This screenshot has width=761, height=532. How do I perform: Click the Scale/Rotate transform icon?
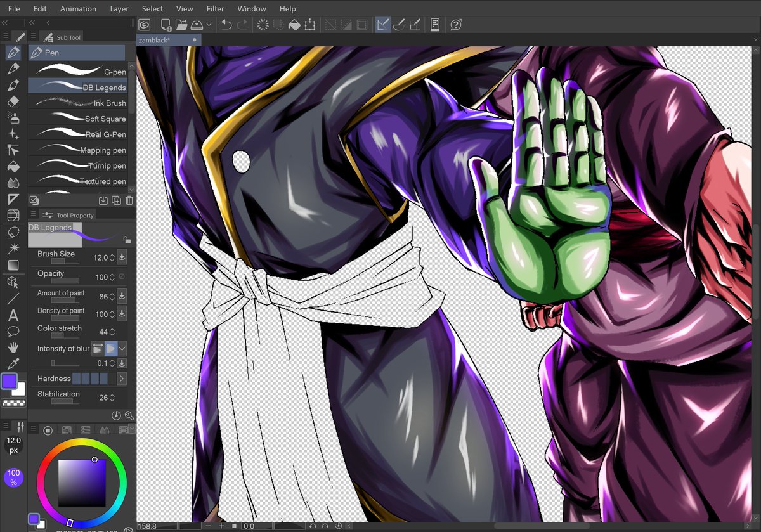click(x=310, y=25)
